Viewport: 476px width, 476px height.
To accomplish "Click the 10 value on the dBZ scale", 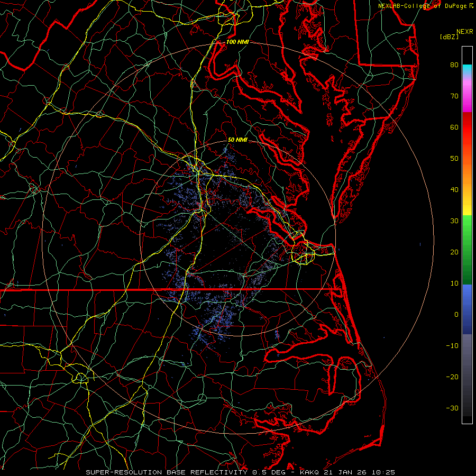I will [454, 283].
